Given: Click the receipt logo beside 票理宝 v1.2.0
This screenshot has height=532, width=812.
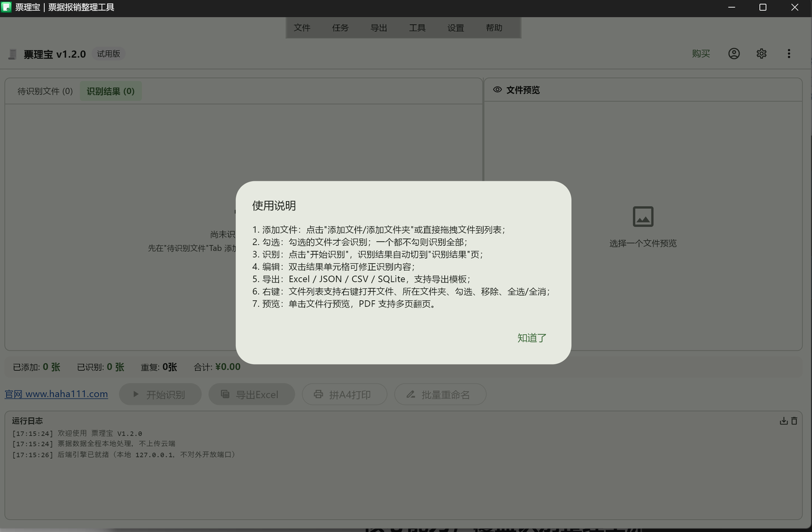Looking at the screenshot, I should click(x=12, y=54).
